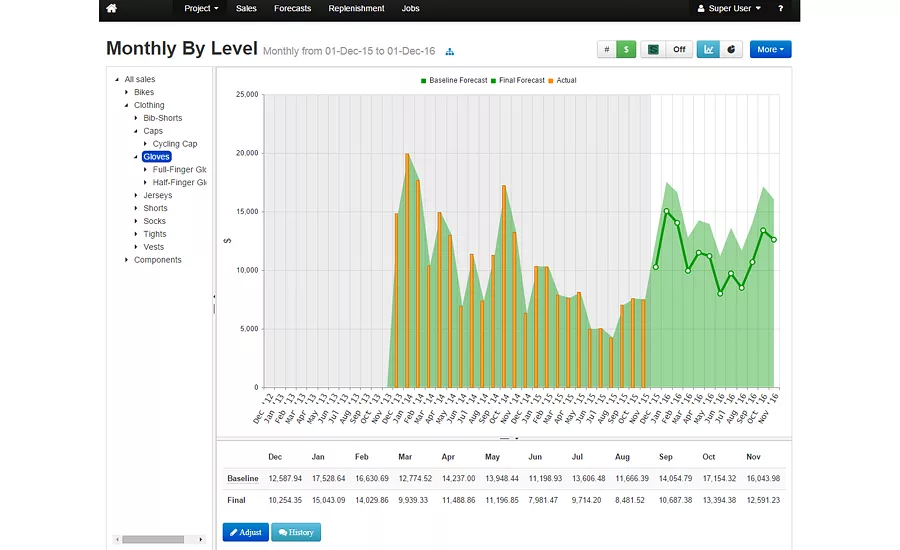Screen dimensions: 900x550
Task: Click the green spreadsheet icon button
Action: [x=653, y=49]
